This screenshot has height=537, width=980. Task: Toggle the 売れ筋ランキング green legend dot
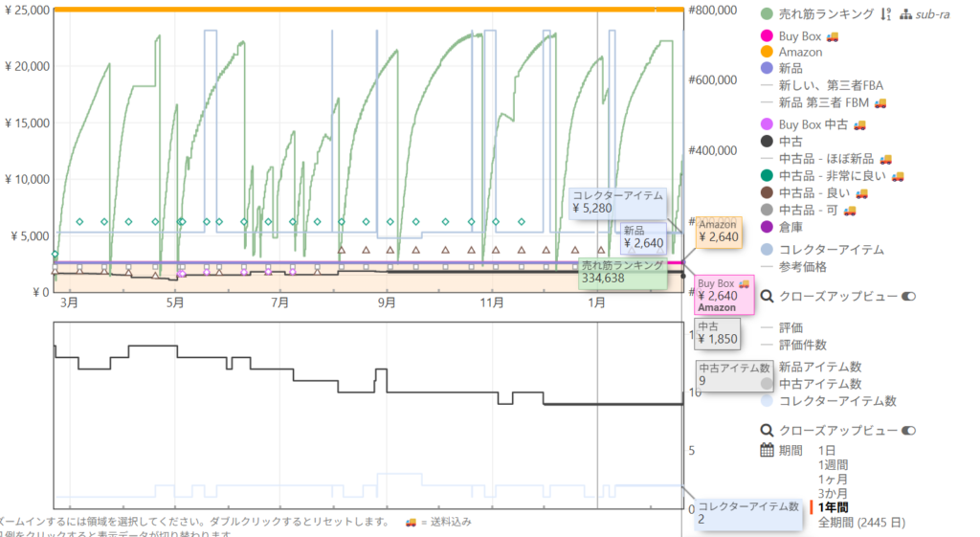pos(767,14)
